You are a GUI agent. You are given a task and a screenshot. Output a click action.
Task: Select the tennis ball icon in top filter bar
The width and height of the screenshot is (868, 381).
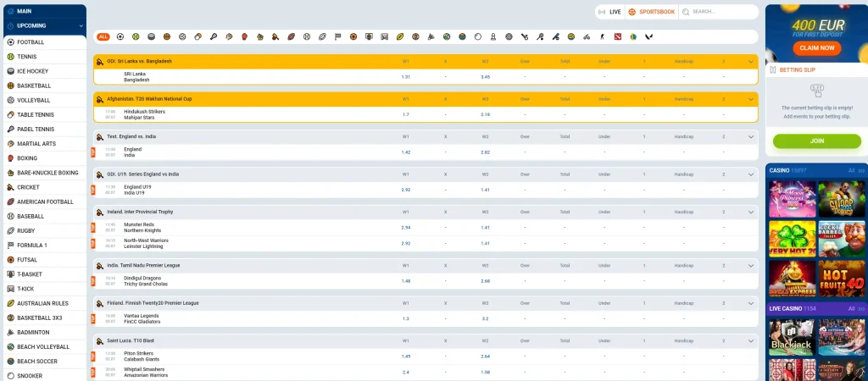click(136, 36)
